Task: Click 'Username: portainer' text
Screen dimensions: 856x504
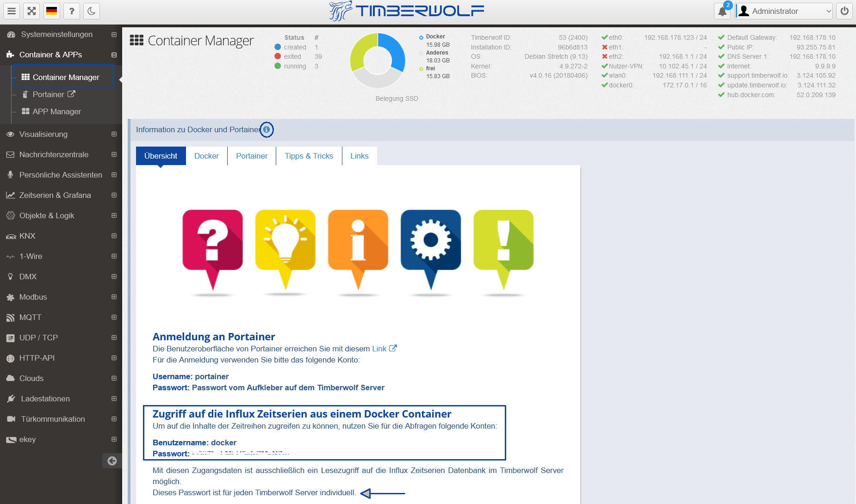Action: (191, 376)
